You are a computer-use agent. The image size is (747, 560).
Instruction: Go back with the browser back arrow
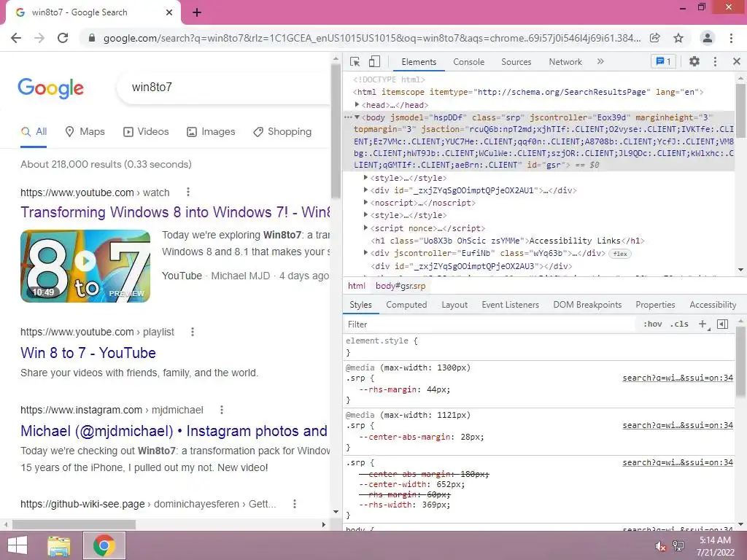coord(16,38)
